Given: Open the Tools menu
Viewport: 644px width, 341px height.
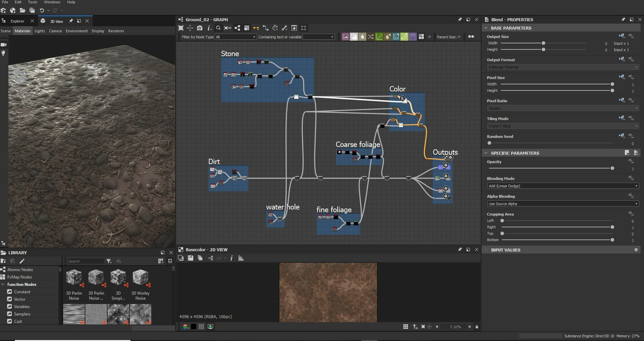Looking at the screenshot, I should [x=32, y=2].
